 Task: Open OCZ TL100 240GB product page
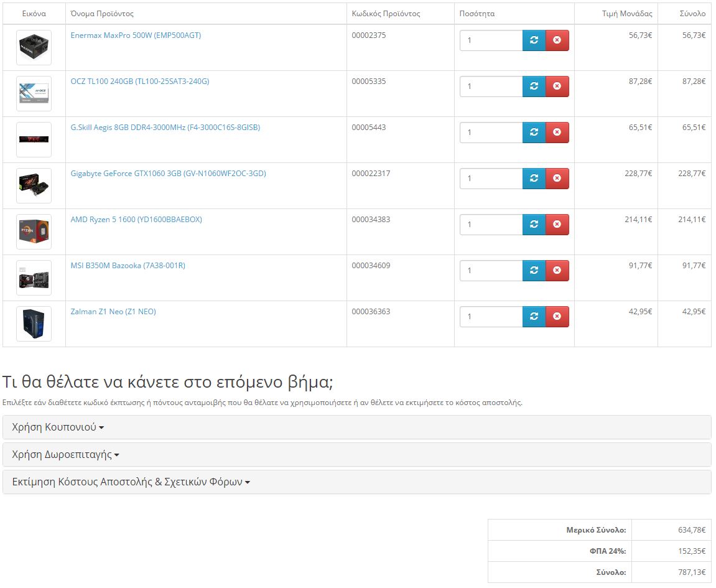pyautogui.click(x=140, y=82)
